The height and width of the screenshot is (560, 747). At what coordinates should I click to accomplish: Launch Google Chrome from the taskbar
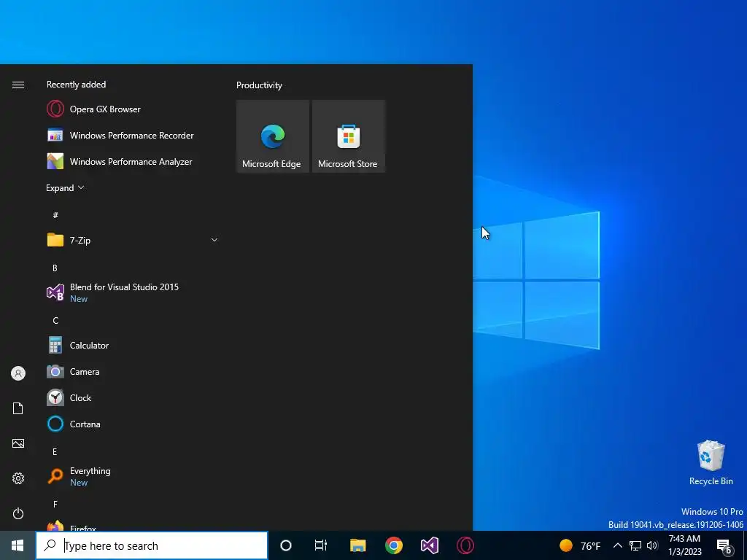pos(393,545)
